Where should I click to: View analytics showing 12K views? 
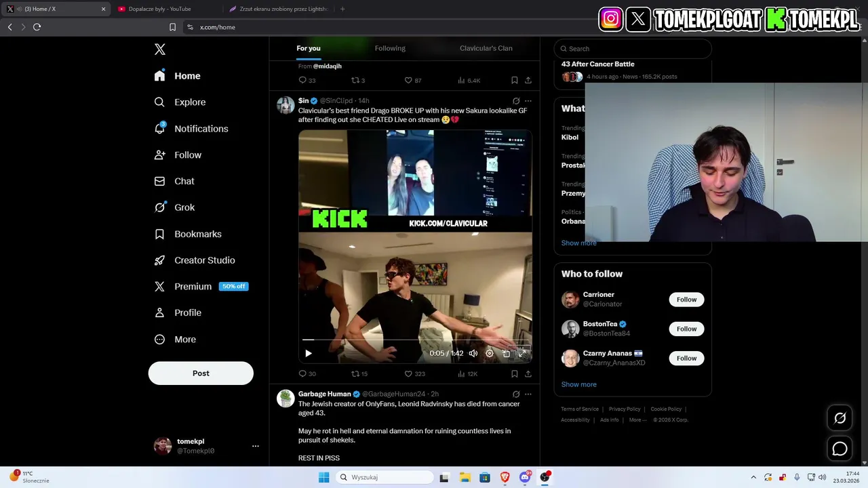(x=467, y=373)
